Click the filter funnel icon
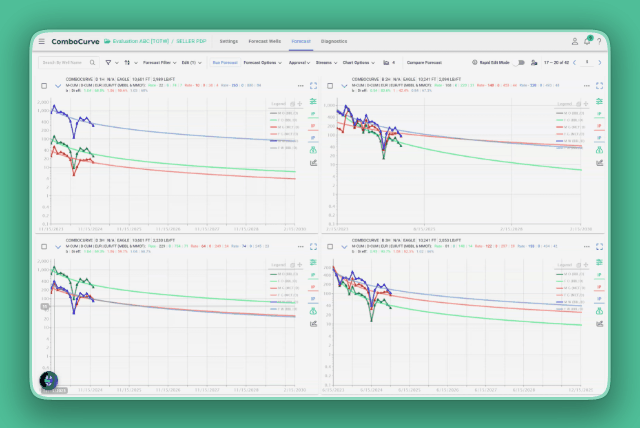The width and height of the screenshot is (640, 428). coord(108,62)
